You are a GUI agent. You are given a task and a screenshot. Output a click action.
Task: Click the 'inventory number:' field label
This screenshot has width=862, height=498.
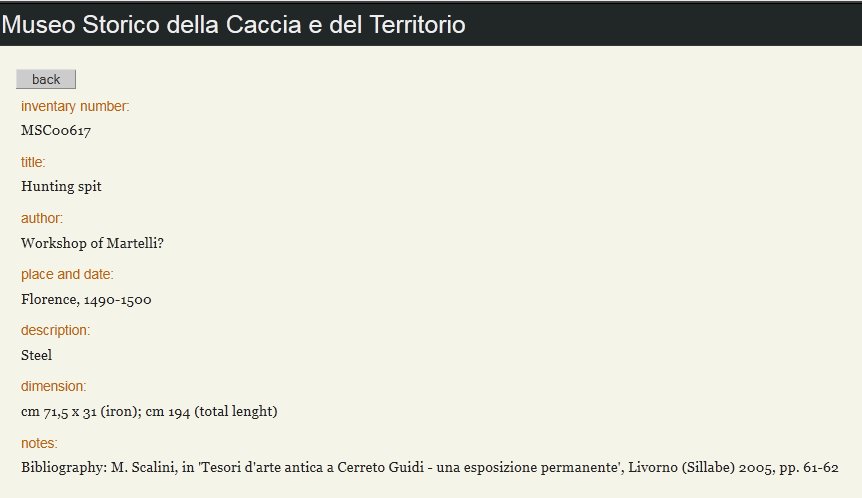[x=75, y=106]
